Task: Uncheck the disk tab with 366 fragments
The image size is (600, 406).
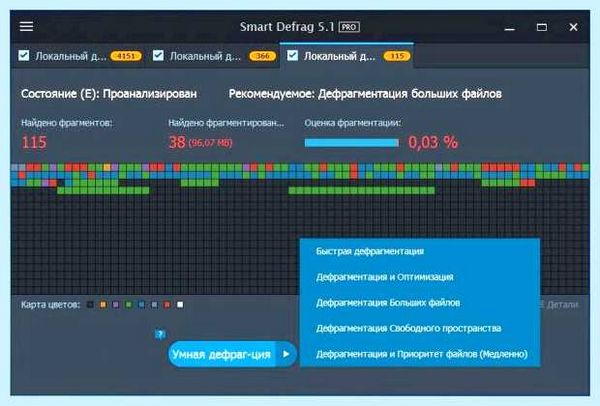Action: coord(158,55)
